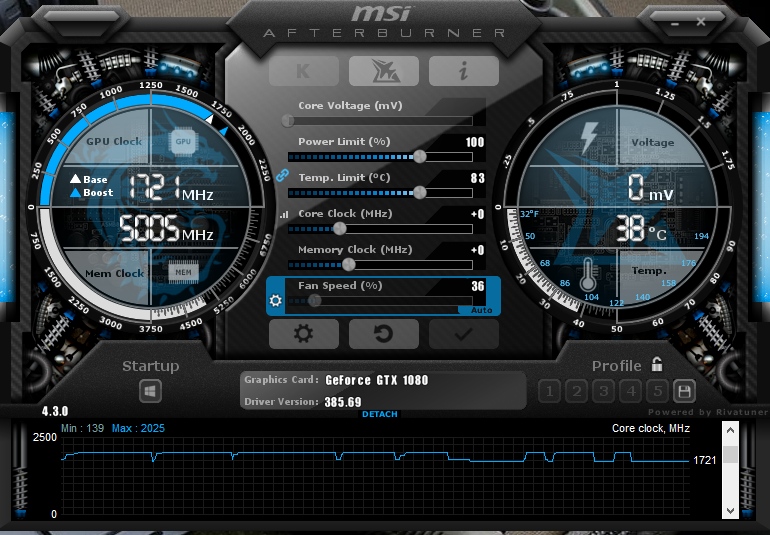
Task: Click the Power Limit slider handle
Action: [419, 156]
